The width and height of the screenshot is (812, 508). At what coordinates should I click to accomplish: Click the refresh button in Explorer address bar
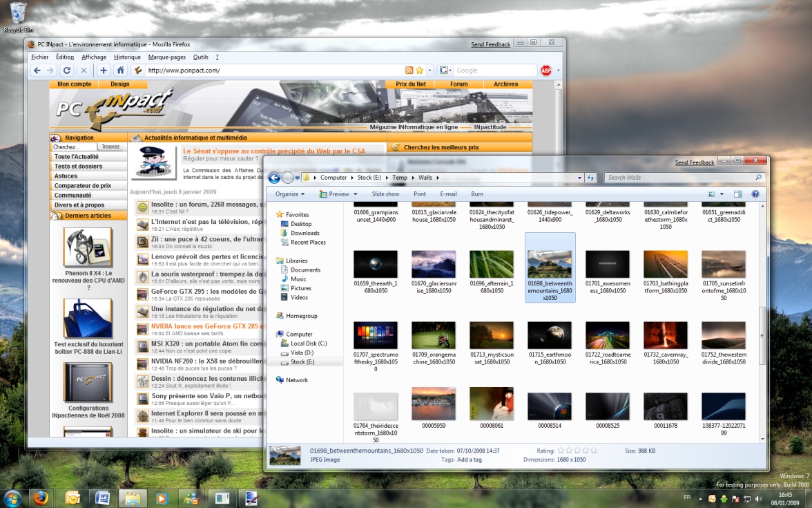(x=590, y=178)
